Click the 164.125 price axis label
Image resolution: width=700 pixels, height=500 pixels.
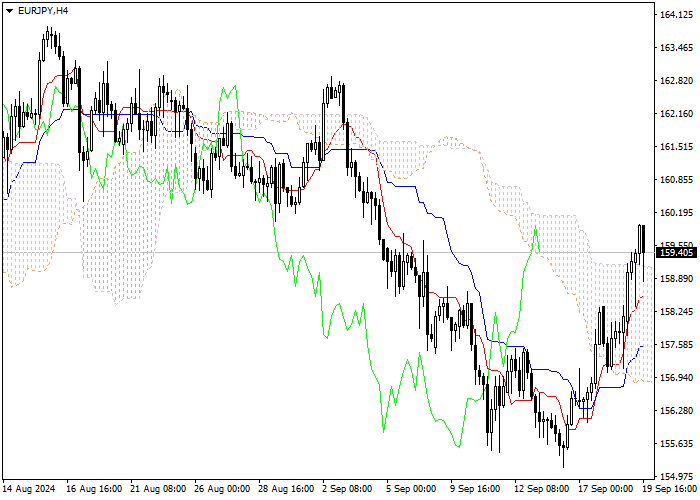[x=677, y=15]
